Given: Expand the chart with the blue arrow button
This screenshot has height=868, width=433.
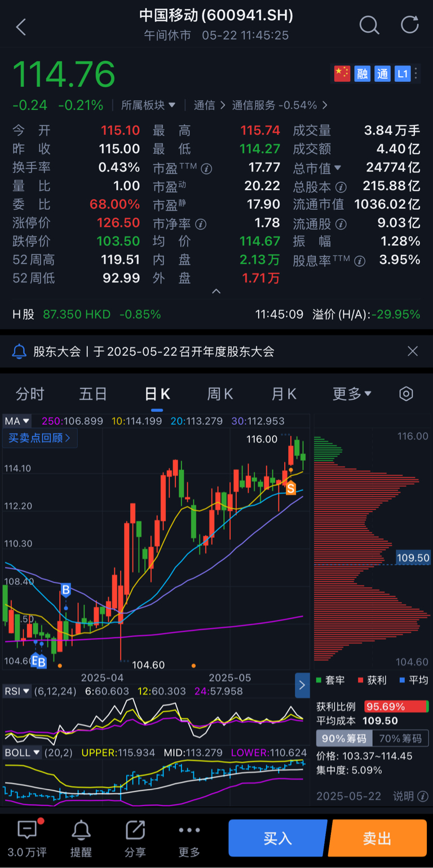Looking at the screenshot, I should point(302,685).
